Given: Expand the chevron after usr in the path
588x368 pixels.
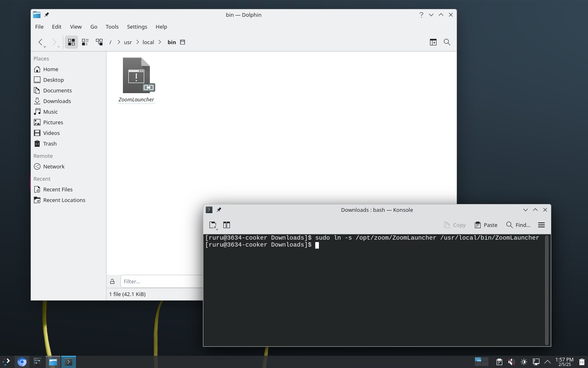Looking at the screenshot, I should point(137,42).
